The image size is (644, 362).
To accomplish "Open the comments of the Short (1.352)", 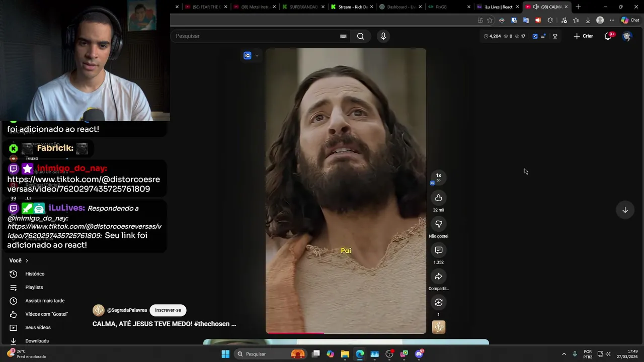I will [438, 250].
